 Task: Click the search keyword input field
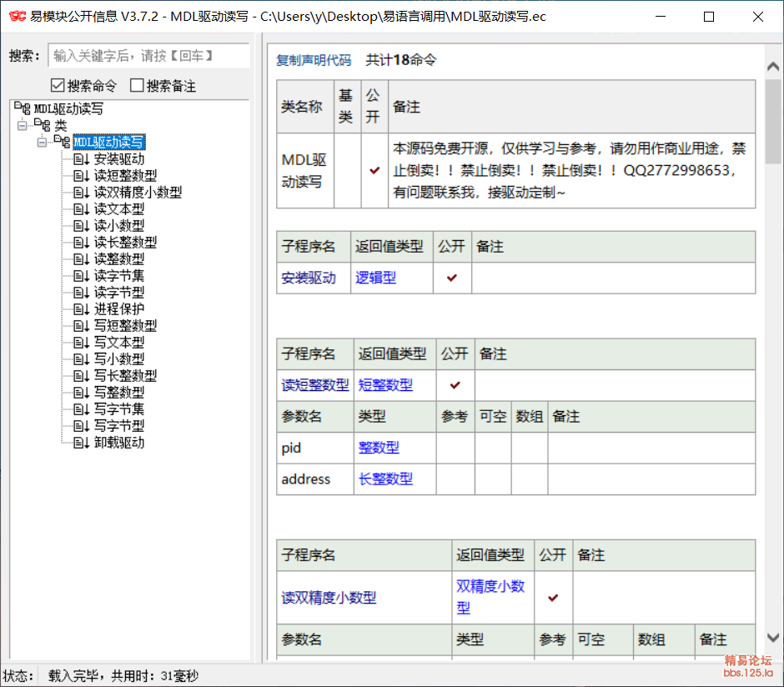point(148,56)
